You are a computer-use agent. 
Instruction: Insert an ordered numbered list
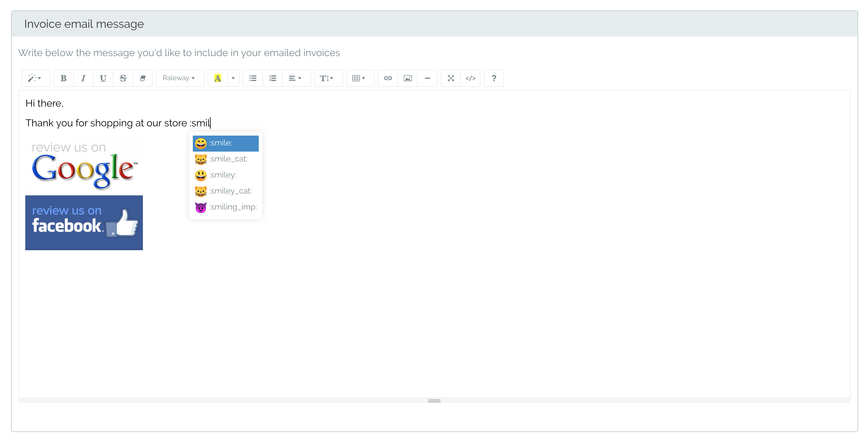coord(272,78)
